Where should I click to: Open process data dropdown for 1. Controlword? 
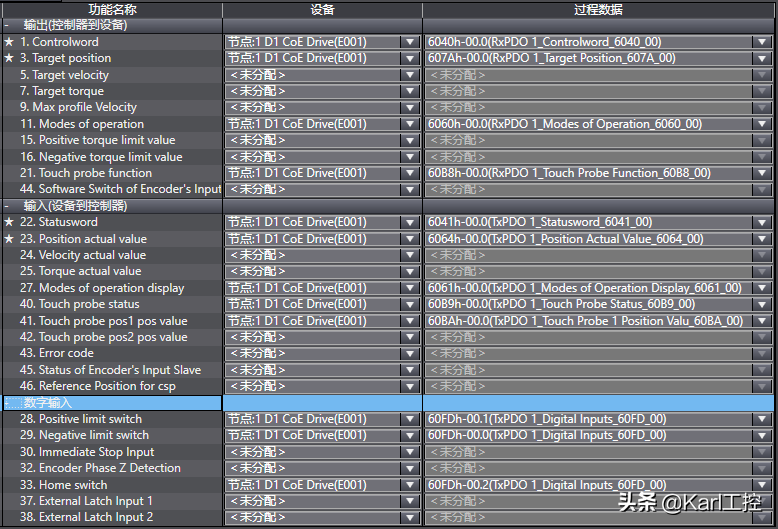pyautogui.click(x=763, y=42)
